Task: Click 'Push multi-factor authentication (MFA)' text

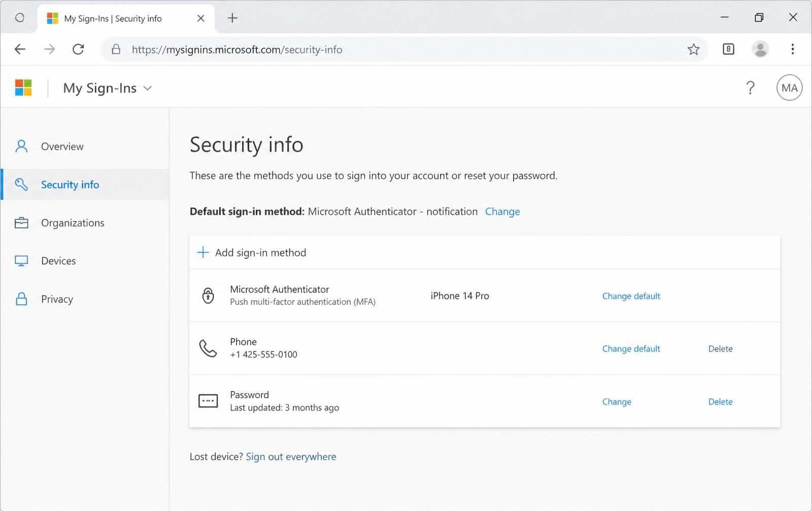Action: coord(302,302)
